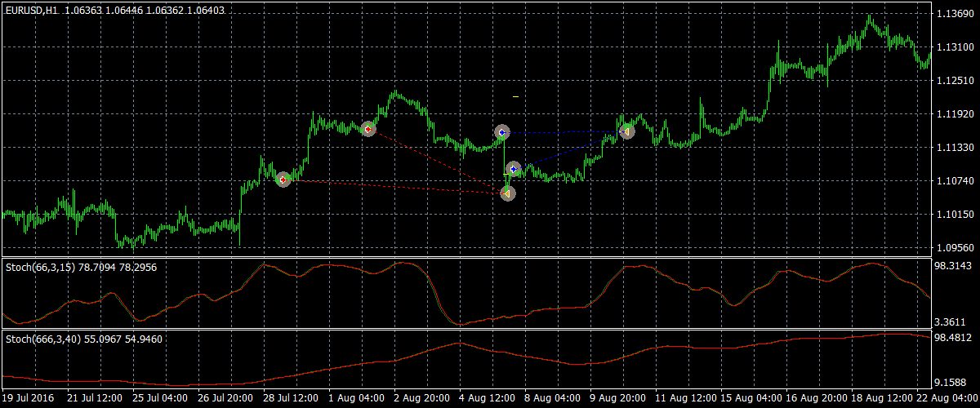
Task: Click the 1.09560 price axis value
Action: pyautogui.click(x=955, y=247)
